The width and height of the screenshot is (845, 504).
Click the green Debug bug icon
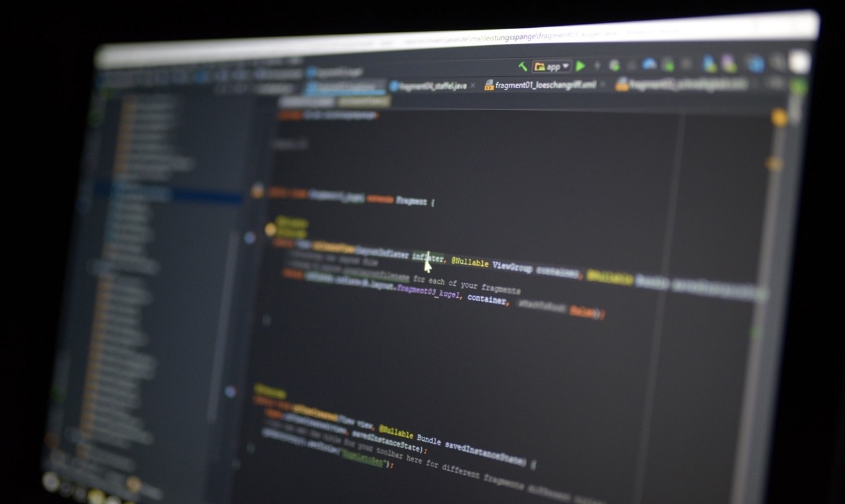click(614, 65)
